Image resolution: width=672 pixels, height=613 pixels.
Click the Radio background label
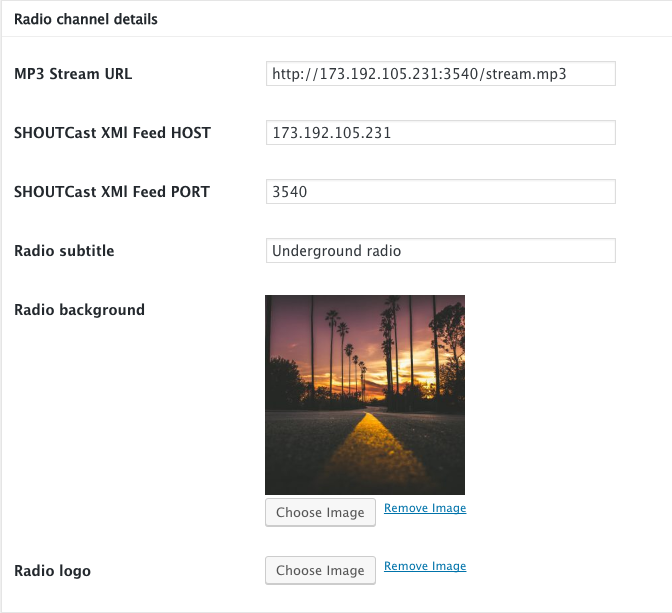tap(79, 310)
